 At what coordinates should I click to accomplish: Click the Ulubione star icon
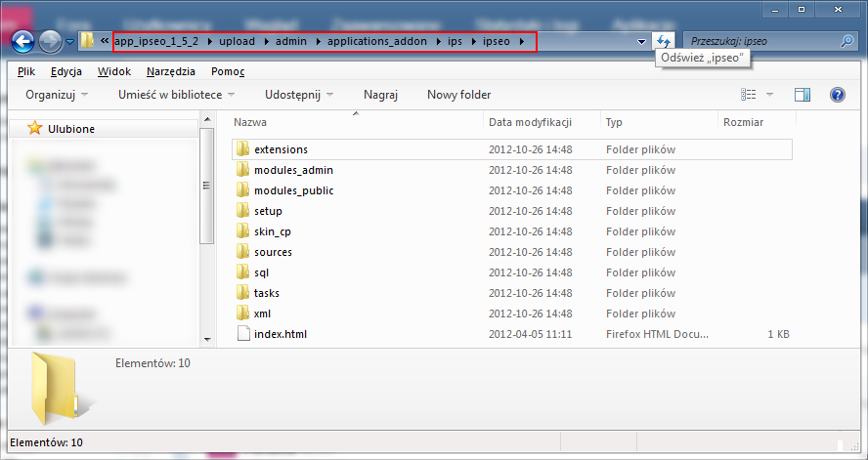pos(35,128)
